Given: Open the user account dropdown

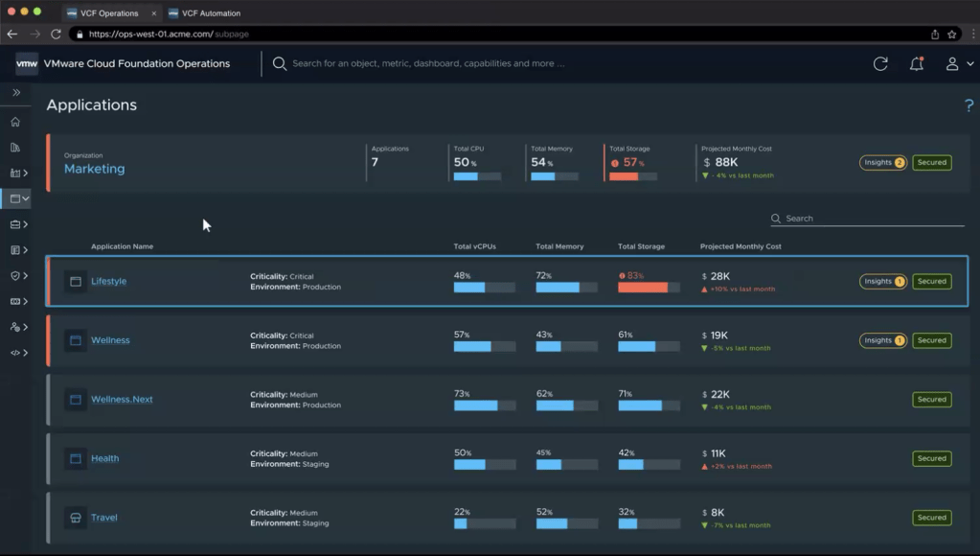Looking at the screenshot, I should 957,64.
